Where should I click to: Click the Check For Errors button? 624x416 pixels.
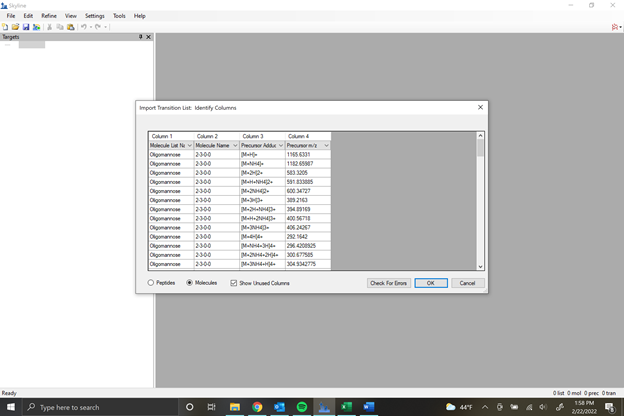[388, 283]
